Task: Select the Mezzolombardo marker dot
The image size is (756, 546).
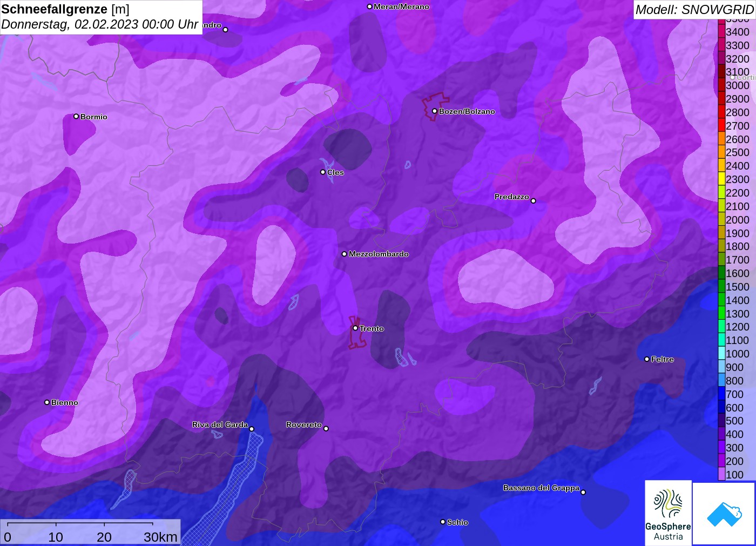Action: tap(345, 254)
